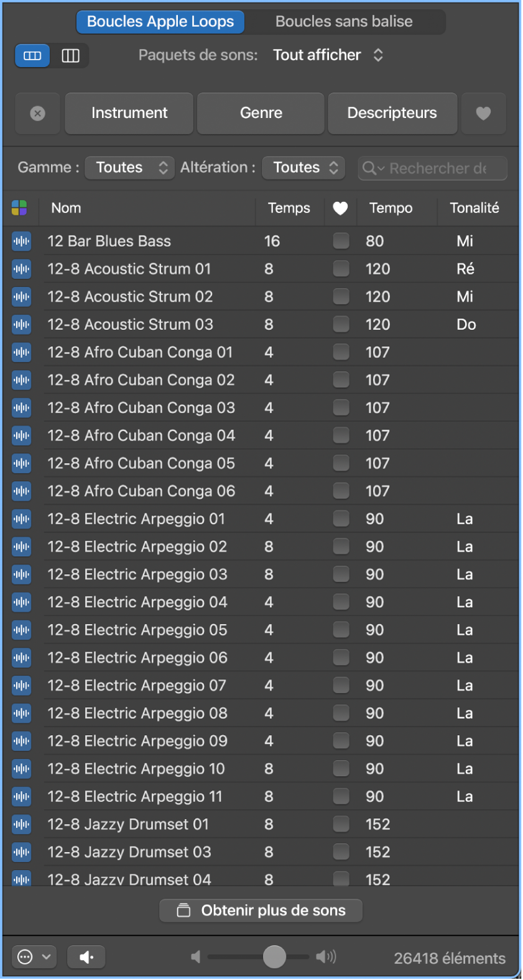Clear filters with the X button
This screenshot has width=523, height=980.
[38, 113]
